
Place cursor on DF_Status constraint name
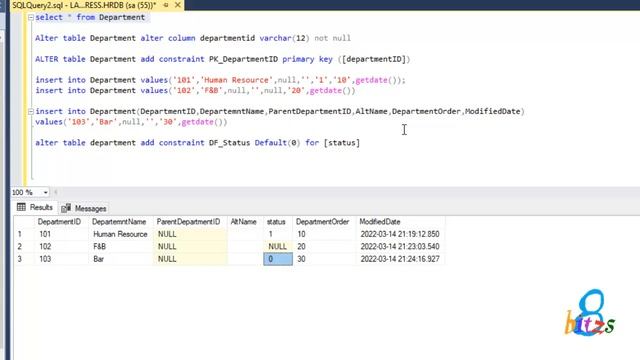click(x=229, y=143)
